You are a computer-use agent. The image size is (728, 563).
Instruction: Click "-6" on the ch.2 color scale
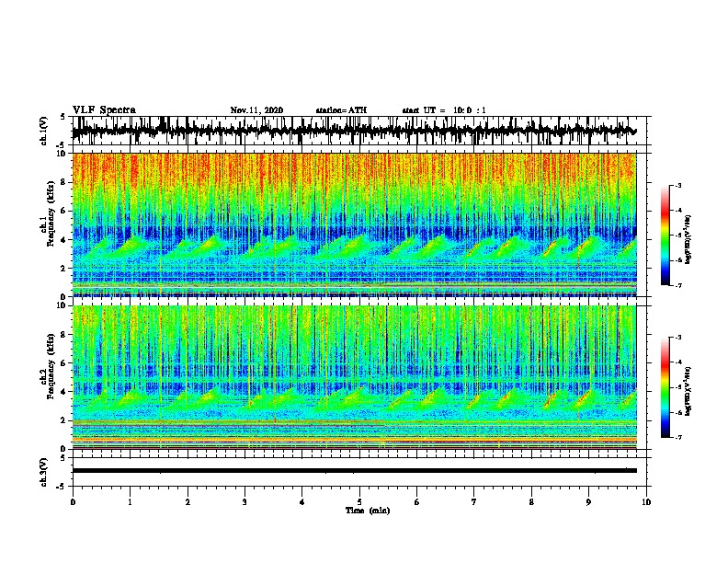678,412
